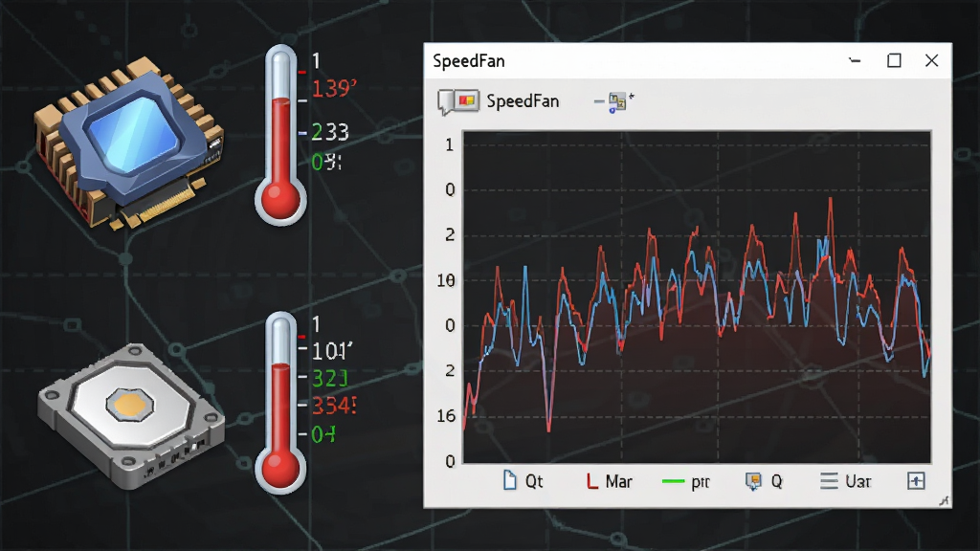Select the Uar label in the bottom bar
980x551 pixels.
tap(858, 482)
